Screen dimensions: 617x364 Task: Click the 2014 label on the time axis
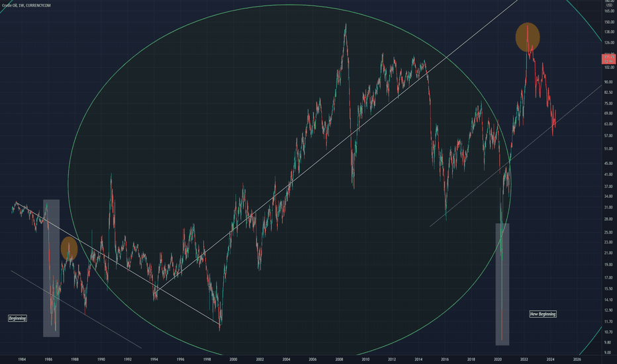418,359
